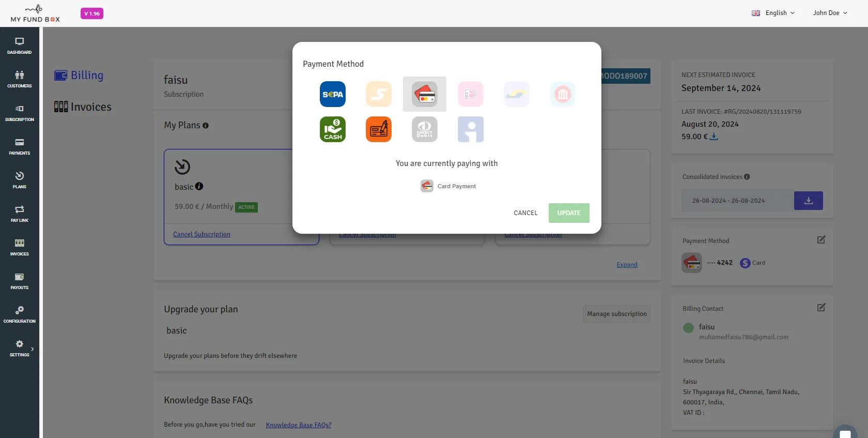Cancel Subscription link on the basic plan
The height and width of the screenshot is (438, 868).
tap(202, 234)
